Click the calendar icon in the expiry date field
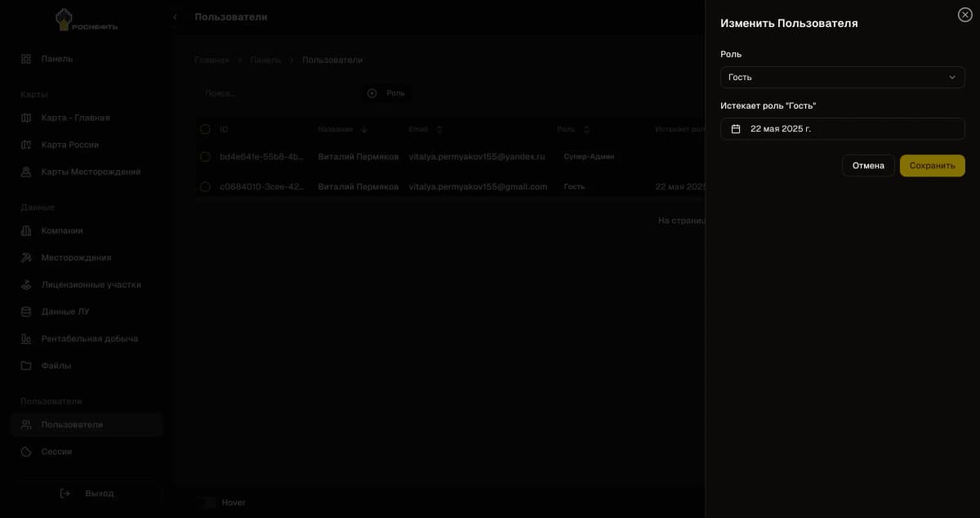 (736, 129)
